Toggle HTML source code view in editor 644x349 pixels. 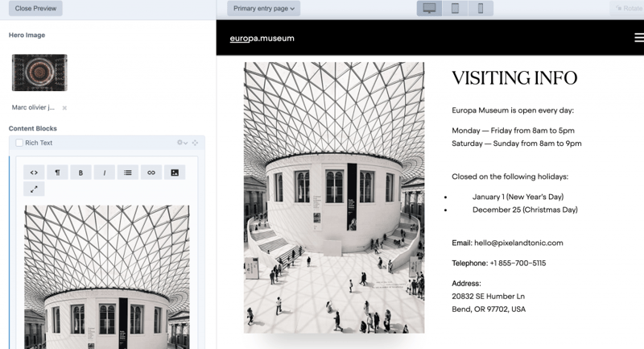pos(34,172)
